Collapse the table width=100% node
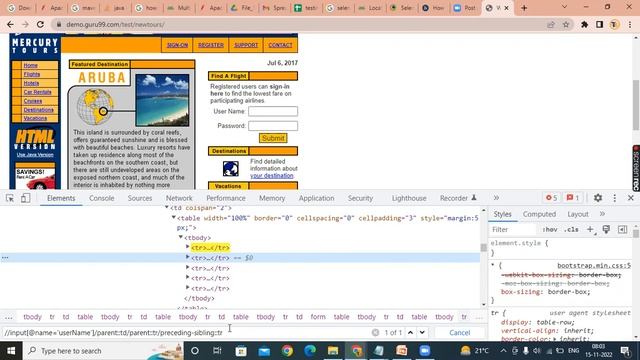This screenshot has height=360, width=640. pos(174,218)
